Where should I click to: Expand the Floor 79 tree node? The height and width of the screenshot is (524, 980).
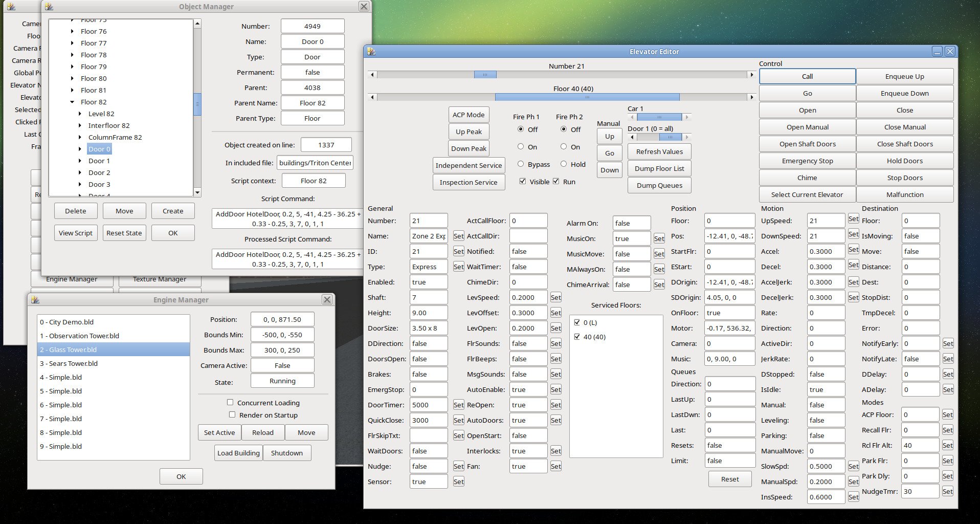coord(72,67)
